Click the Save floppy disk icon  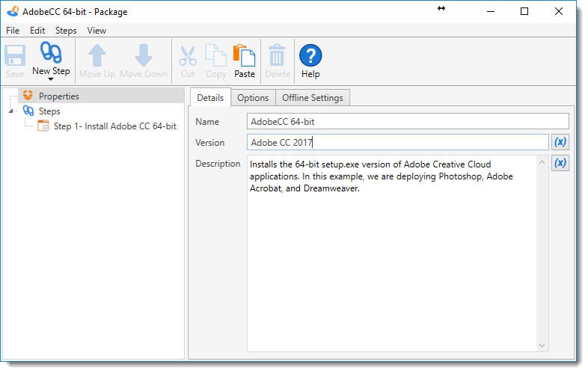click(x=15, y=55)
